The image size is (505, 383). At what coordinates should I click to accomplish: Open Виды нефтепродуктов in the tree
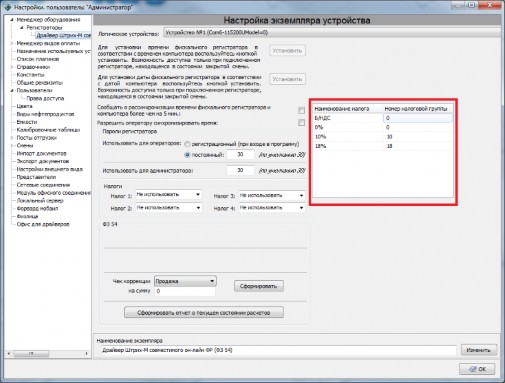45,114
